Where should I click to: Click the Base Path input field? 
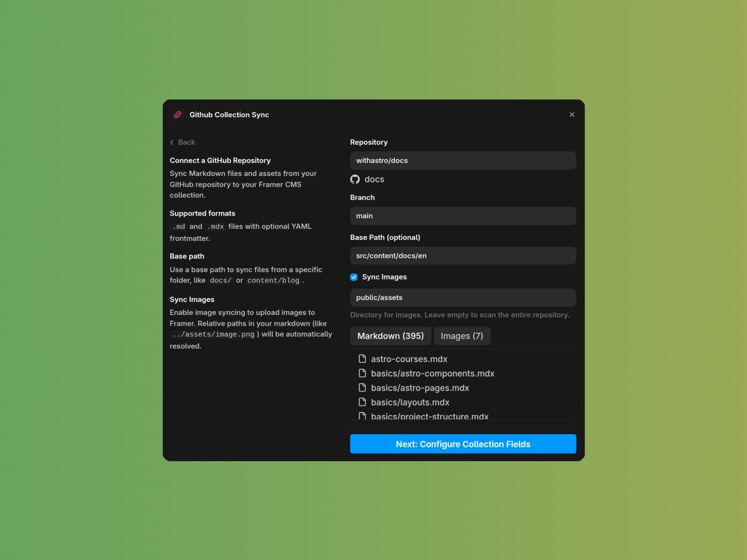pyautogui.click(x=463, y=255)
